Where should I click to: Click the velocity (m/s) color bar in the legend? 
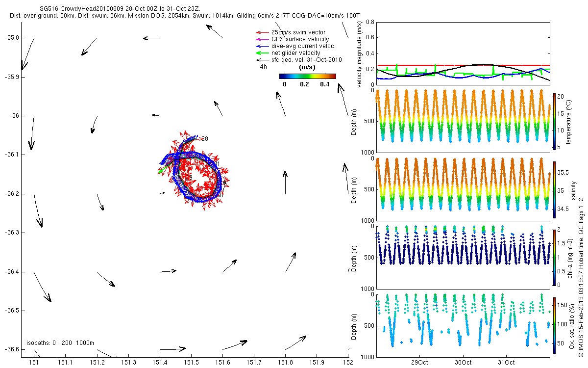[308, 76]
